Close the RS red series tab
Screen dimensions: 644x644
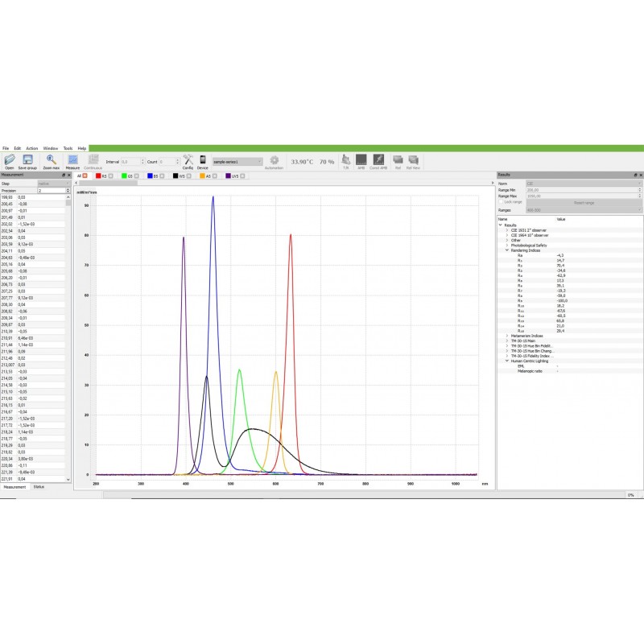tap(111, 175)
